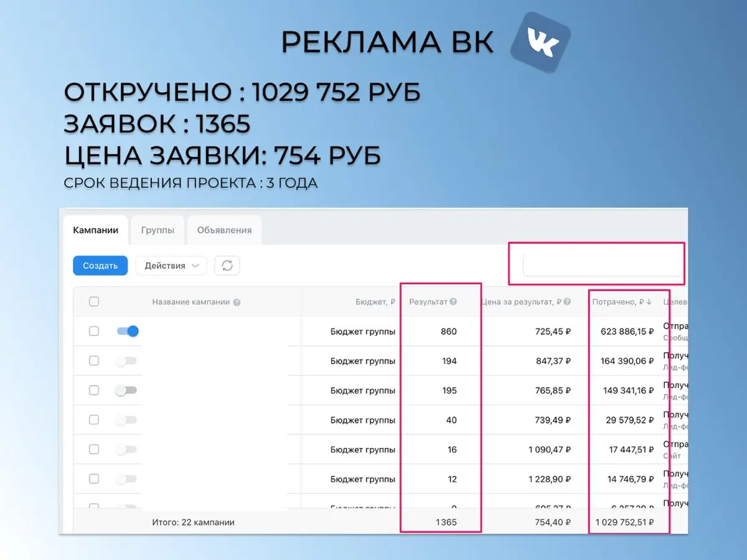The height and width of the screenshot is (560, 747).
Task: Click the Бюджет, ₽ column header
Action: tap(375, 302)
